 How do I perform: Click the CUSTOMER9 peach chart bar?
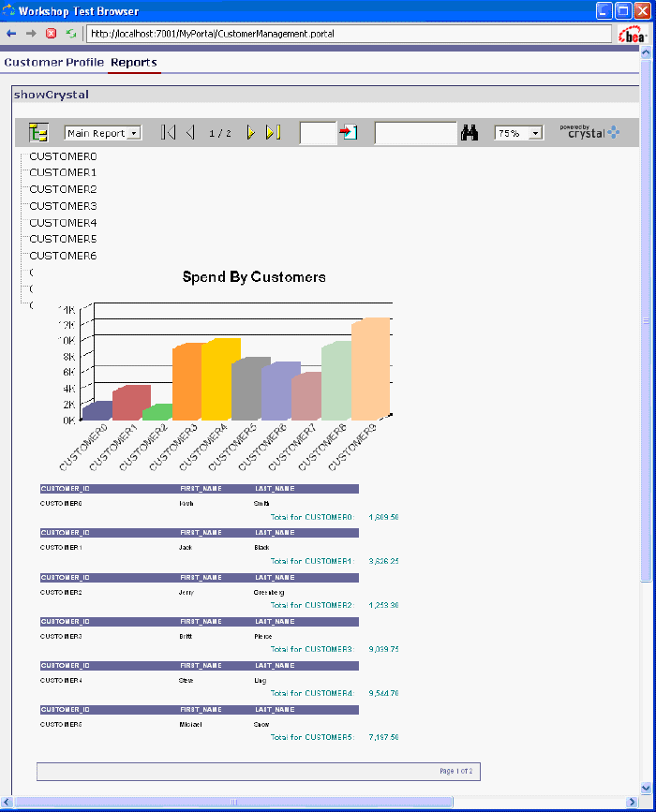(370, 369)
